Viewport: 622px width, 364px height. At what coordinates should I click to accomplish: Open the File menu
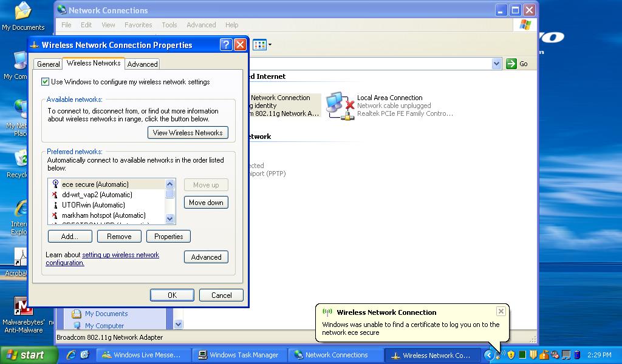(66, 25)
